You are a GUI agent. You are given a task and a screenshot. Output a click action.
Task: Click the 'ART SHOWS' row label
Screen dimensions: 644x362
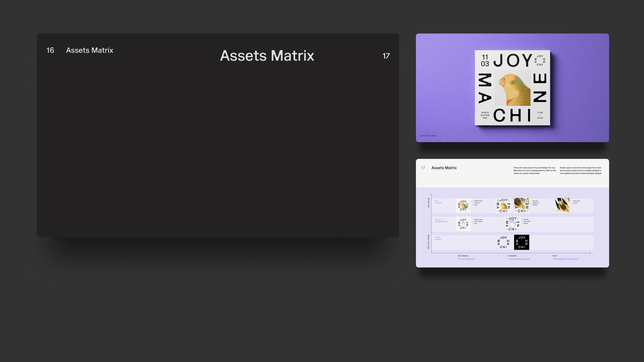coord(438,202)
